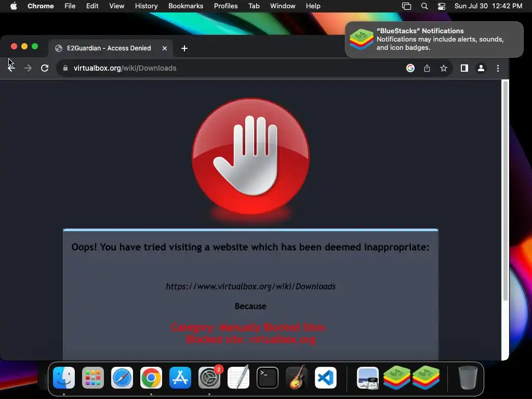Open the File menu
Image resolution: width=532 pixels, height=399 pixels.
point(70,6)
